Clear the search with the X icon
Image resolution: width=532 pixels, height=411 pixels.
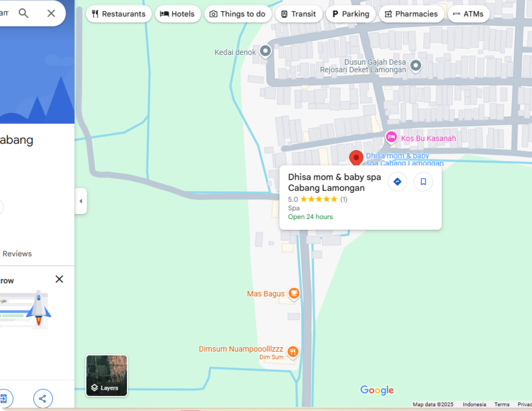point(51,13)
